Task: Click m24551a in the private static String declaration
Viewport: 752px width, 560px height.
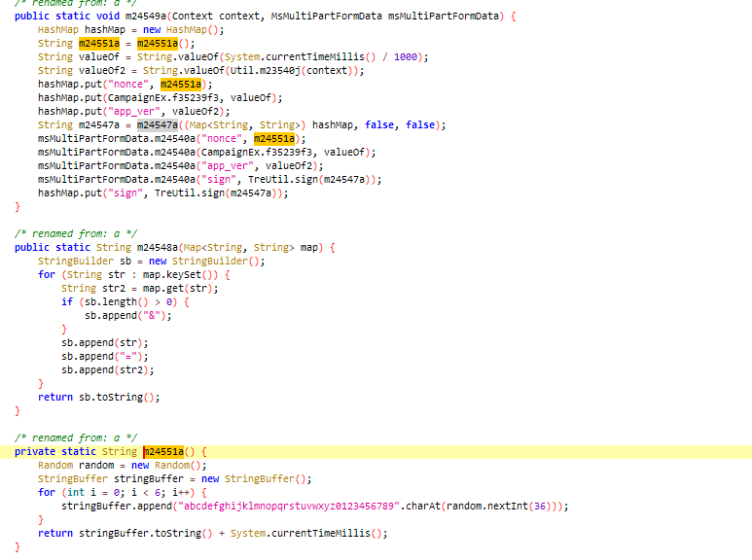Action: pos(163,452)
